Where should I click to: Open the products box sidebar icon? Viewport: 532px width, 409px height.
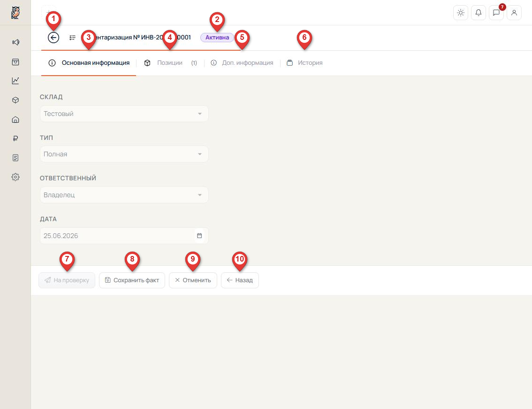coord(15,100)
